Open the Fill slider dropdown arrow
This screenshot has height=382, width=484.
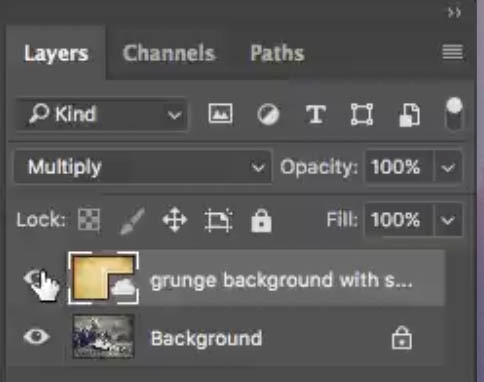(448, 220)
